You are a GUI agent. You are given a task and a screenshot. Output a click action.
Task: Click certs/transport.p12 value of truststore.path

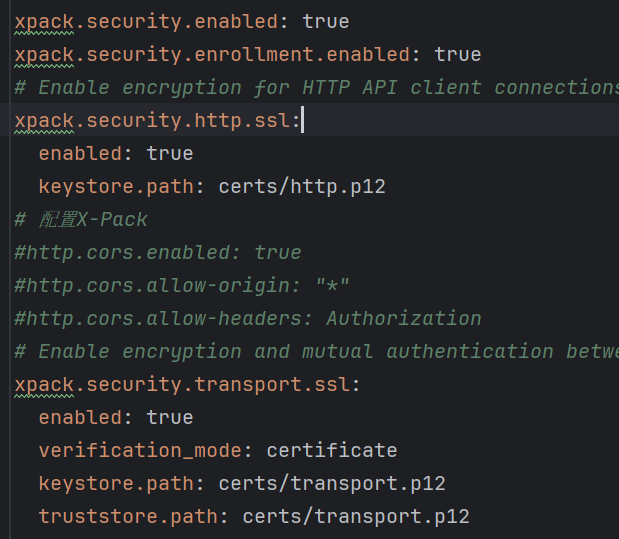[x=356, y=516]
